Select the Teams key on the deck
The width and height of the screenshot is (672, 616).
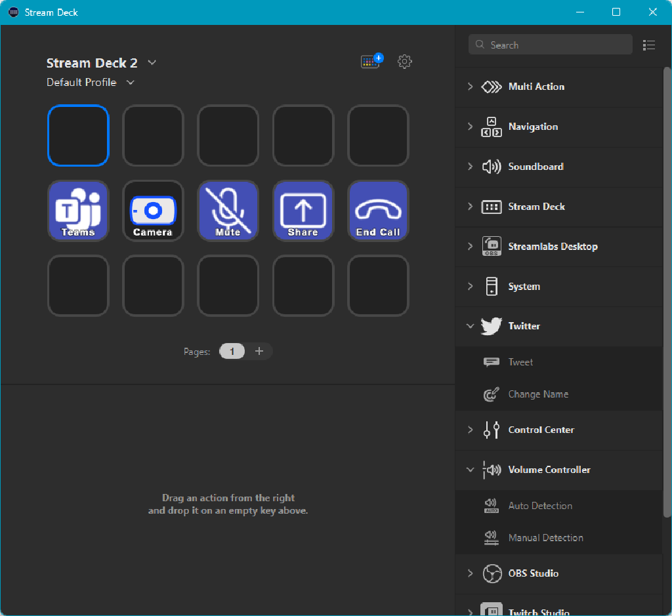[x=78, y=211]
